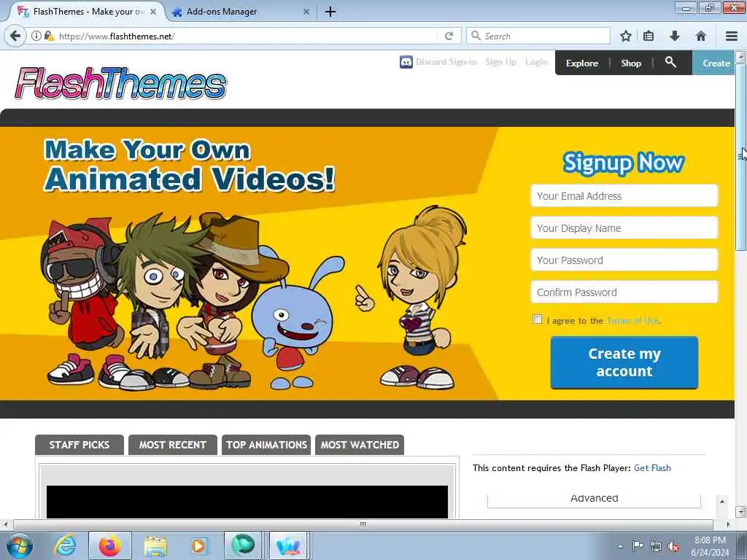Focus the Your Email Address field
Screen dimensions: 747x560
click(x=624, y=195)
